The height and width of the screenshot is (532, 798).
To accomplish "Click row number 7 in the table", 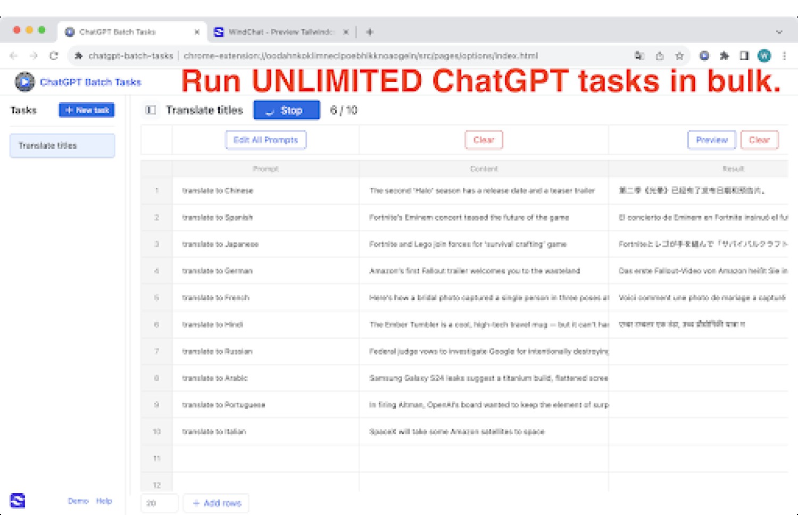I will (x=156, y=351).
